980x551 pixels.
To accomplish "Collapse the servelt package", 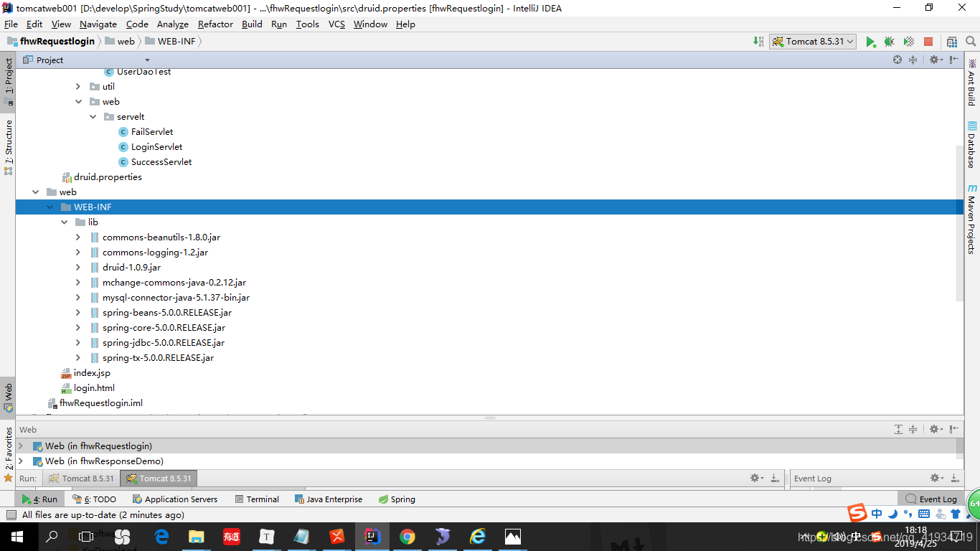I will pos(93,117).
